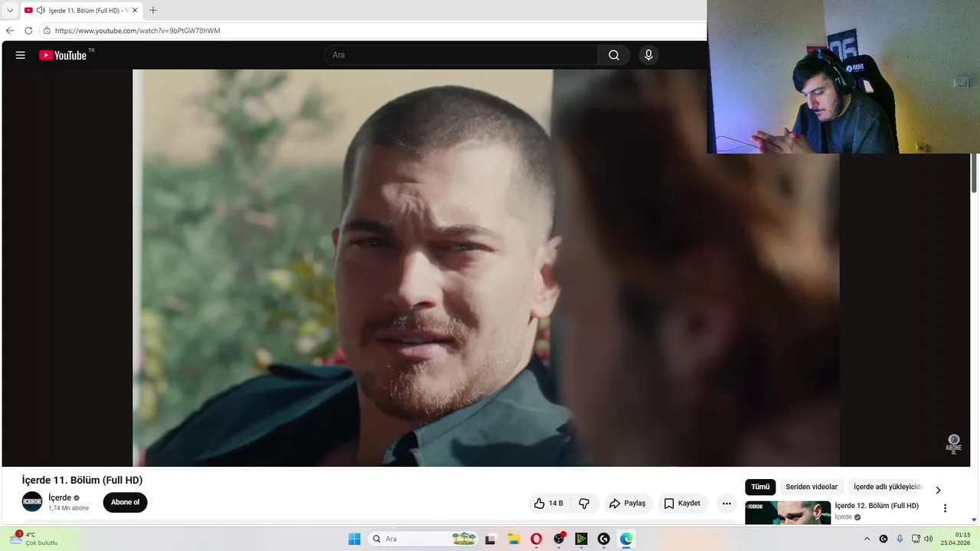Open the İçerde channel name link
Screen dimensions: 980x551
[60, 497]
